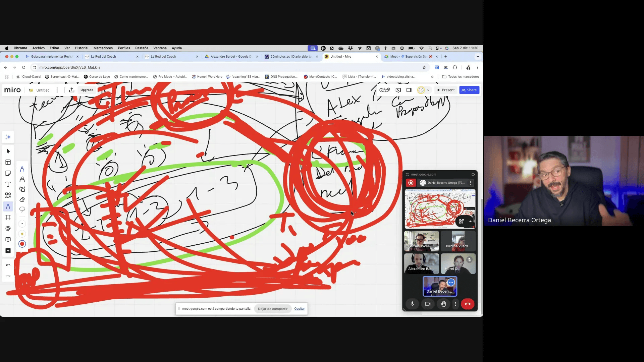Open shapes and lines tool
Screen dimensions: 644x362
pyautogui.click(x=8, y=195)
